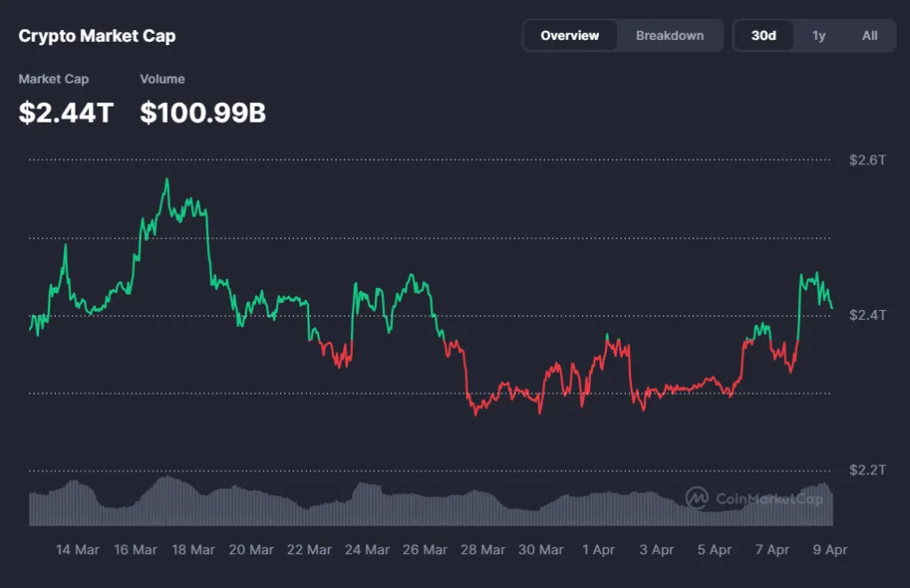Switch to the Breakdown view
The width and height of the screenshot is (910, 588).
click(668, 36)
